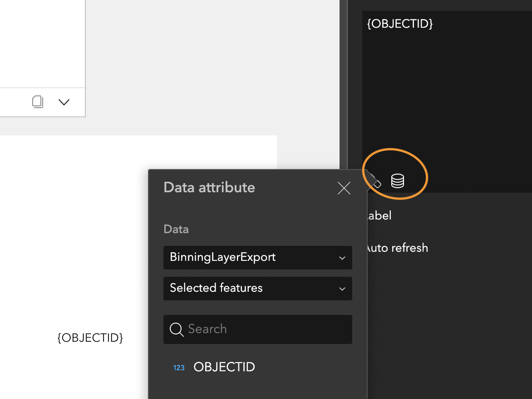Close the Data attribute panel
The image size is (532, 399).
(x=344, y=188)
